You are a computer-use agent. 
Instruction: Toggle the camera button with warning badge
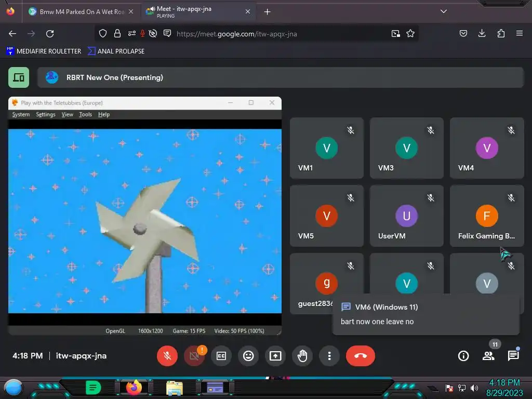(194, 356)
